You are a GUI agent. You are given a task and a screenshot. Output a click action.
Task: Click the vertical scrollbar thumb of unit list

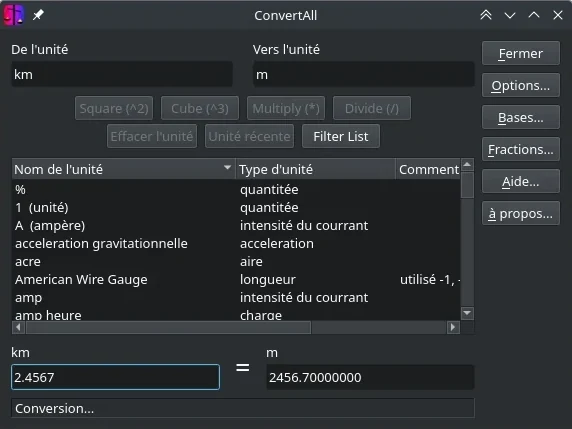point(467,185)
